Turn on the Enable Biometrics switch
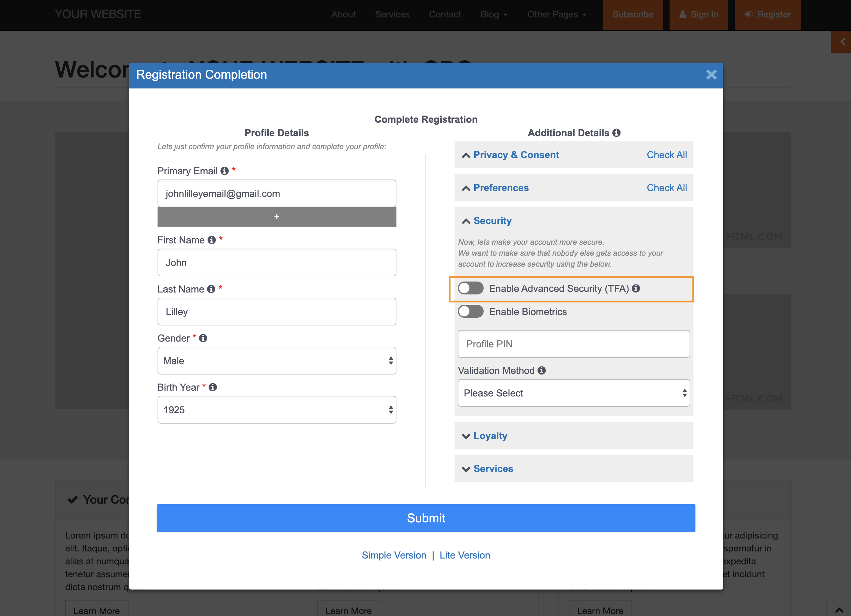851x616 pixels. click(x=470, y=311)
